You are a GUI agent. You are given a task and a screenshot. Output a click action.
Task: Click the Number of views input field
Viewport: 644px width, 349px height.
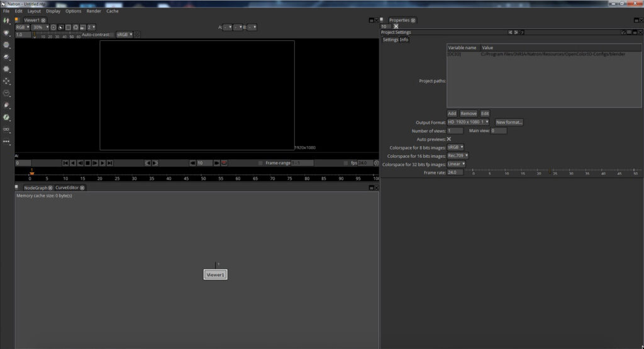455,131
